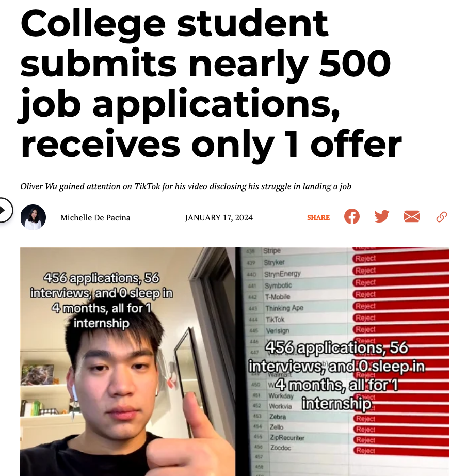Click the caption overlay on the spreadsheet image
The height and width of the screenshot is (476, 467).
tap(337, 375)
